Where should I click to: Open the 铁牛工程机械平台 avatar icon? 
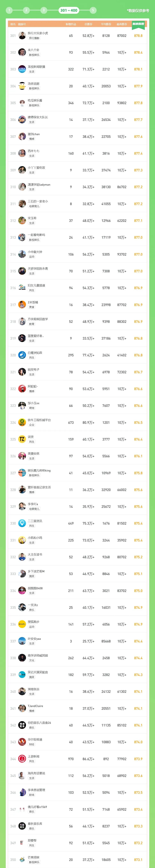click(22, 422)
